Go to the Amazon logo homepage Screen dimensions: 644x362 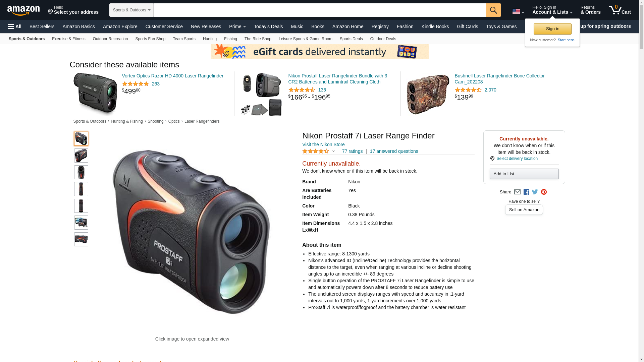pyautogui.click(x=23, y=11)
